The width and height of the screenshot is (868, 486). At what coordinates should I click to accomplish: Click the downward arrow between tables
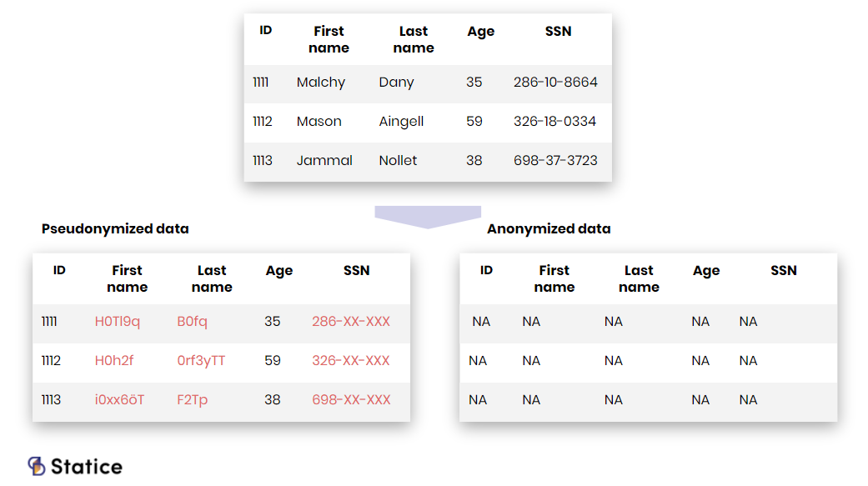428,217
